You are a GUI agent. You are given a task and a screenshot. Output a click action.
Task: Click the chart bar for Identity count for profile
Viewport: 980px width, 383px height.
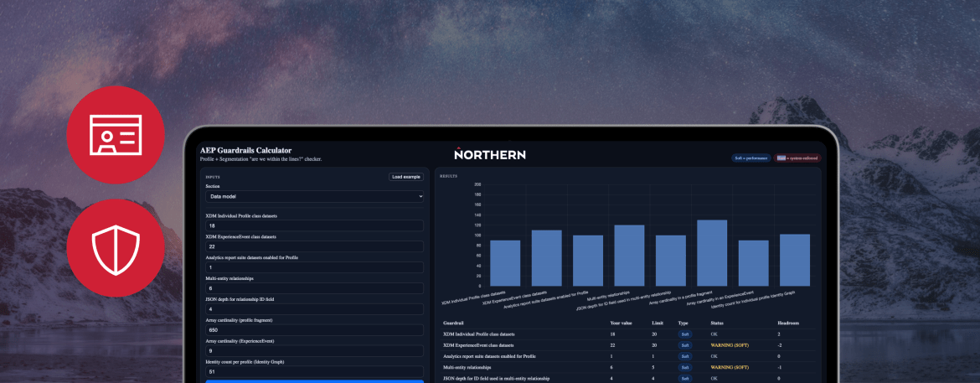click(x=795, y=261)
